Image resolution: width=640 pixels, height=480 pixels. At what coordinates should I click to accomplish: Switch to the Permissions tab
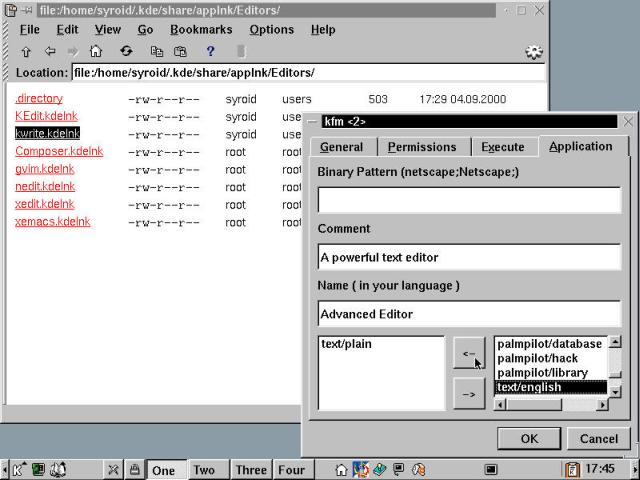(421, 147)
